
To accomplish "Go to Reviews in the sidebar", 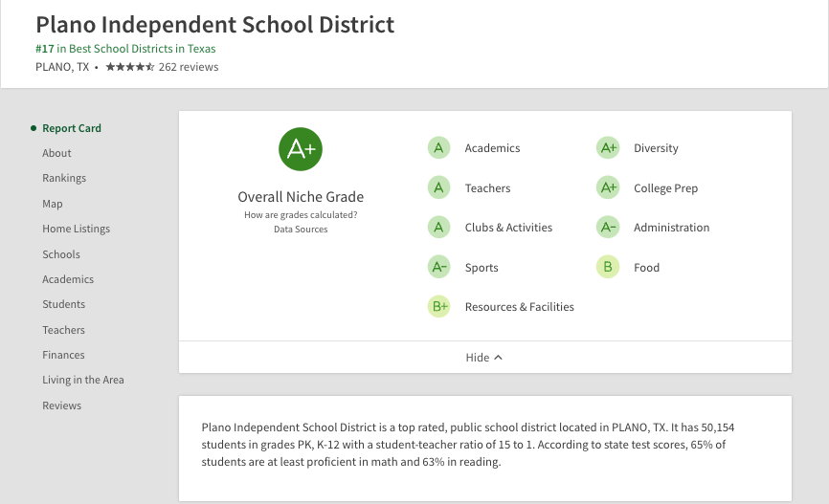I will pyautogui.click(x=62, y=405).
